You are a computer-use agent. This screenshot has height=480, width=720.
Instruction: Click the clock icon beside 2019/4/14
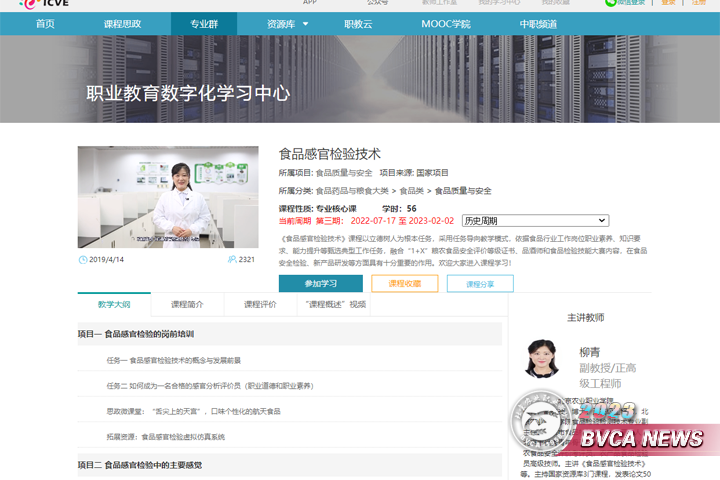click(83, 259)
